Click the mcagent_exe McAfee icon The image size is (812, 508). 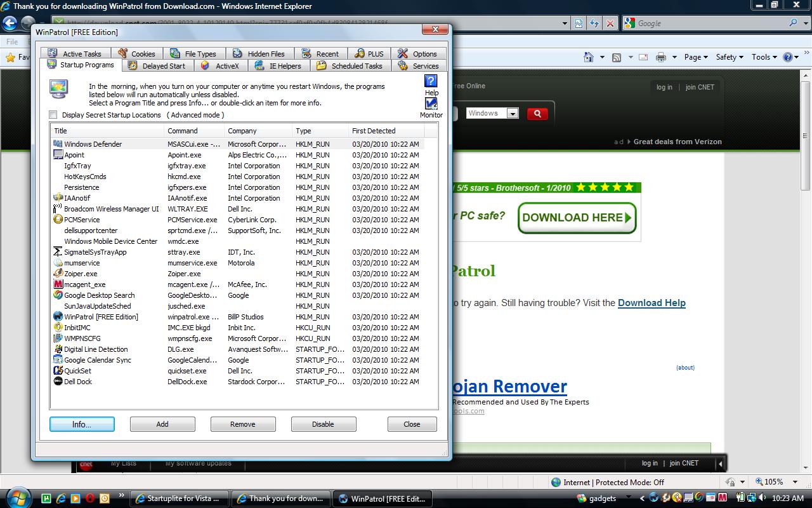[58, 284]
